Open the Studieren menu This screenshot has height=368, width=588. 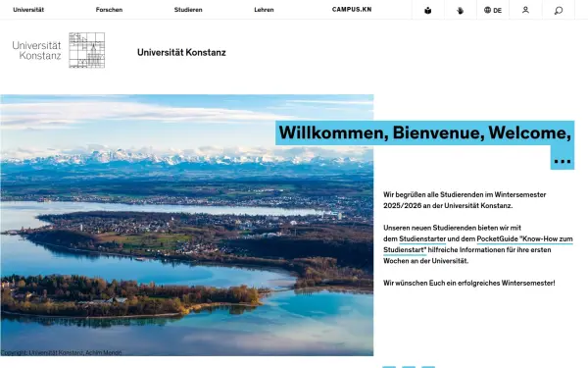point(188,10)
